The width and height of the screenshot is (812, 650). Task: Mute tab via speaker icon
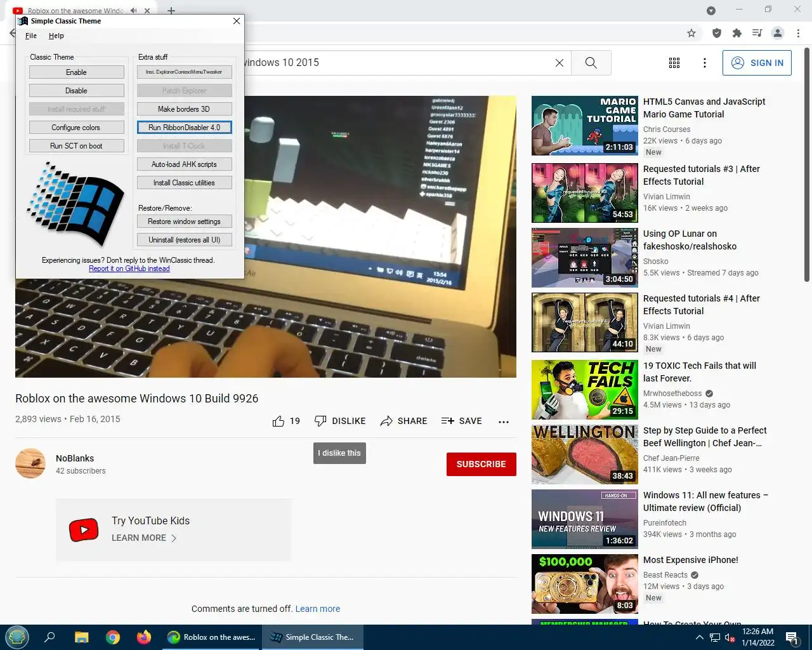[x=134, y=11]
